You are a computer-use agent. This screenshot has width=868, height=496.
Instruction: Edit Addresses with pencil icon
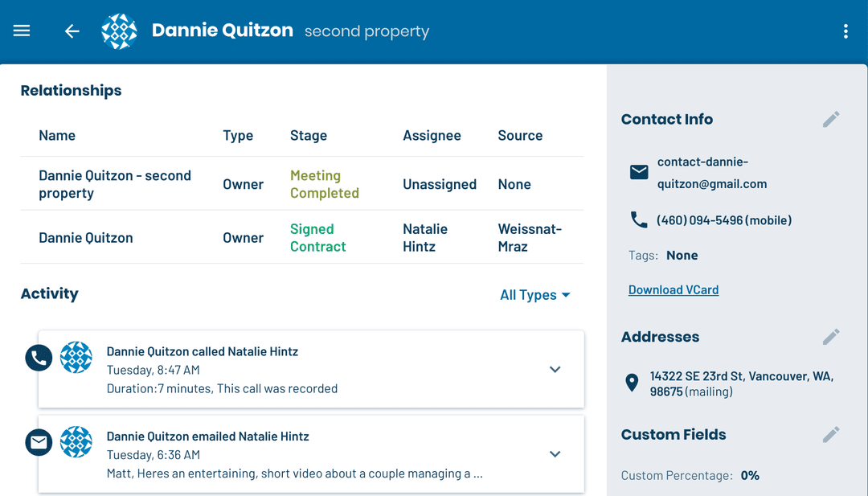[x=831, y=337]
